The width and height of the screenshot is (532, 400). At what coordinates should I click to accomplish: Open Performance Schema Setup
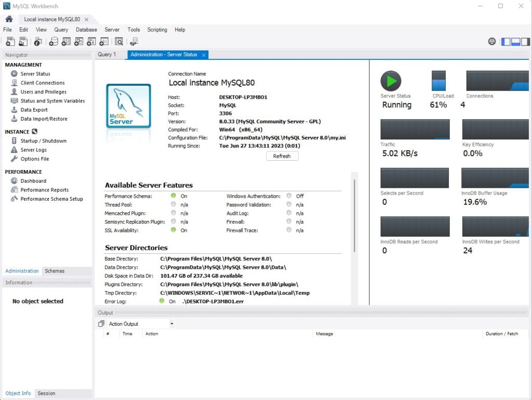point(51,199)
